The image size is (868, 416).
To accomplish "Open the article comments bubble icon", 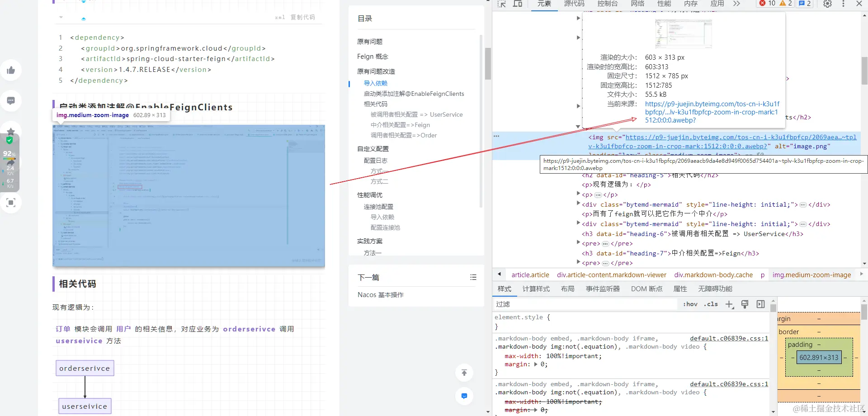I will pos(11,100).
